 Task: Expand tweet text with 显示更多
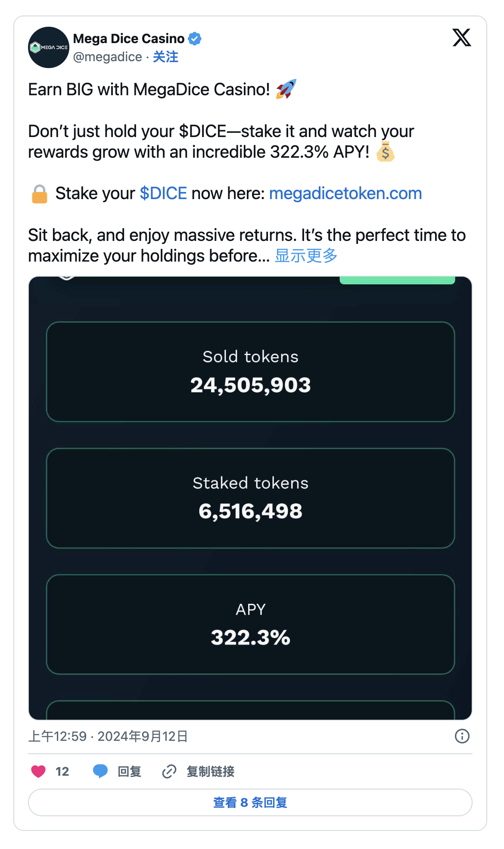pyautogui.click(x=306, y=256)
